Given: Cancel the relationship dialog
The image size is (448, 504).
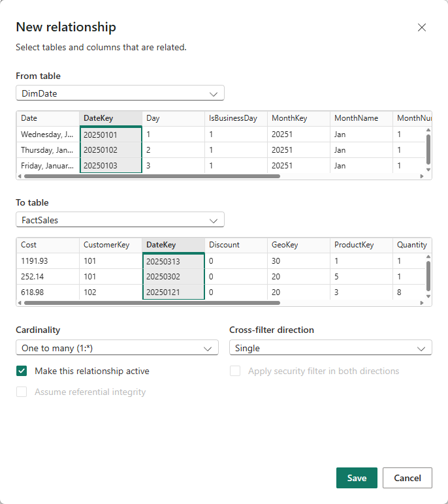Looking at the screenshot, I should 407,478.
